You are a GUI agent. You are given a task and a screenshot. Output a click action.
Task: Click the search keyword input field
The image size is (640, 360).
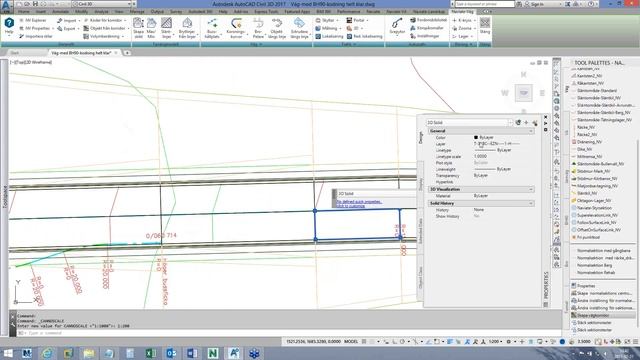click(484, 4)
